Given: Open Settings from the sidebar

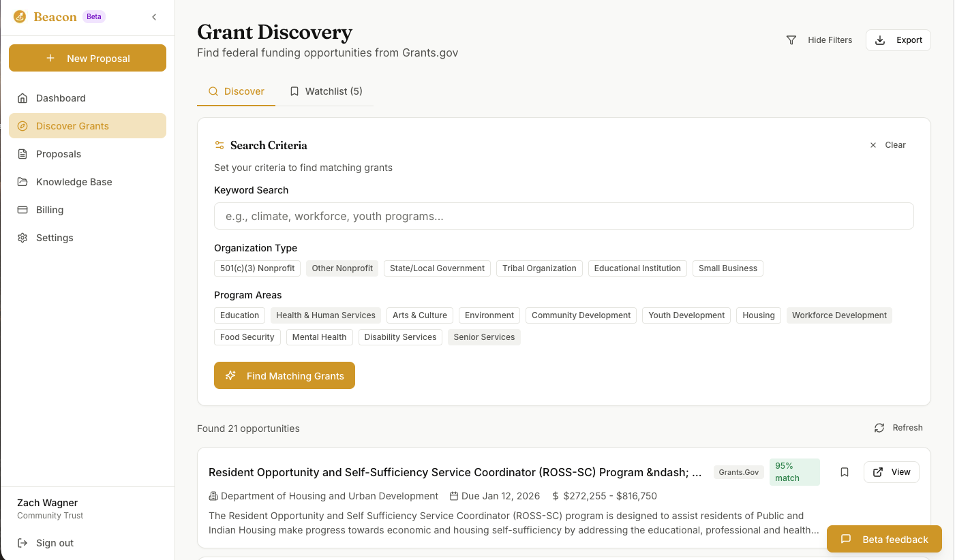Looking at the screenshot, I should [x=87, y=238].
